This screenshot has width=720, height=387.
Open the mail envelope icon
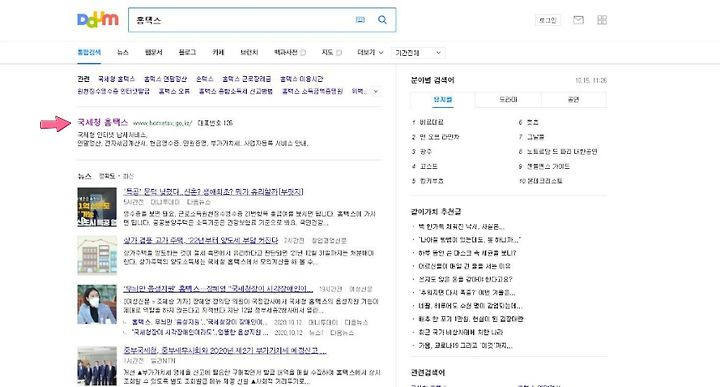[x=578, y=20]
